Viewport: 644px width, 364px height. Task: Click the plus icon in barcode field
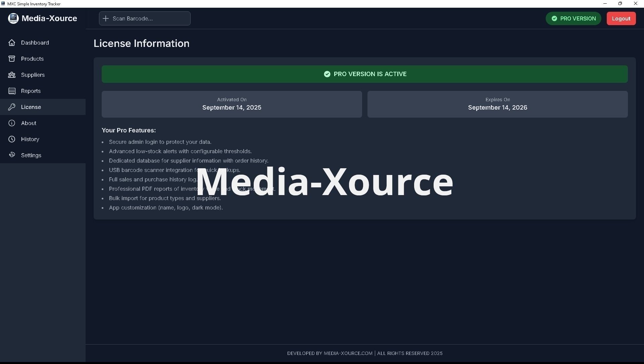tap(106, 18)
